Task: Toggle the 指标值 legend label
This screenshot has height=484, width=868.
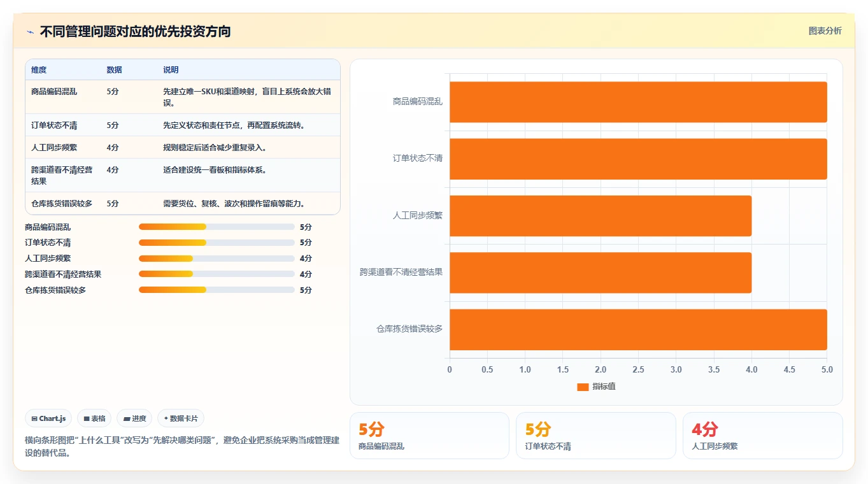Action: pos(604,387)
